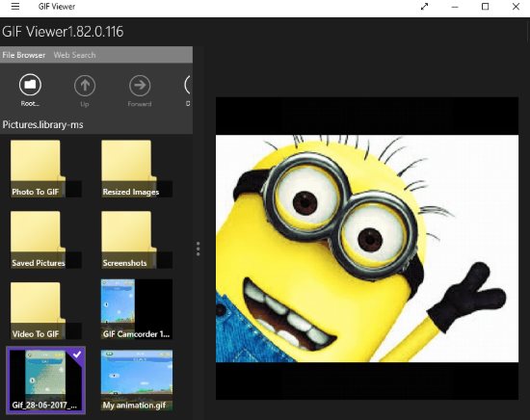This screenshot has width=530, height=420.
Task: Toggle fullscreen with the expand arrows icon
Action: tap(425, 7)
